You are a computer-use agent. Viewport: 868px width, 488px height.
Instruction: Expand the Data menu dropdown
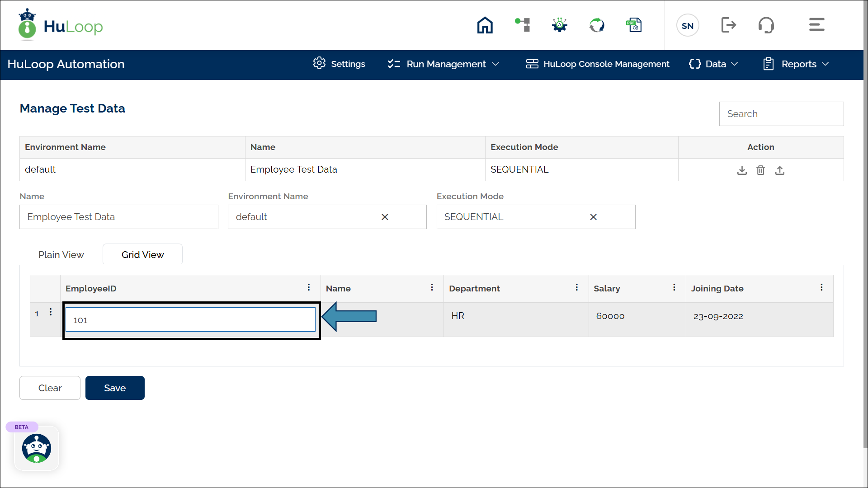tap(713, 64)
